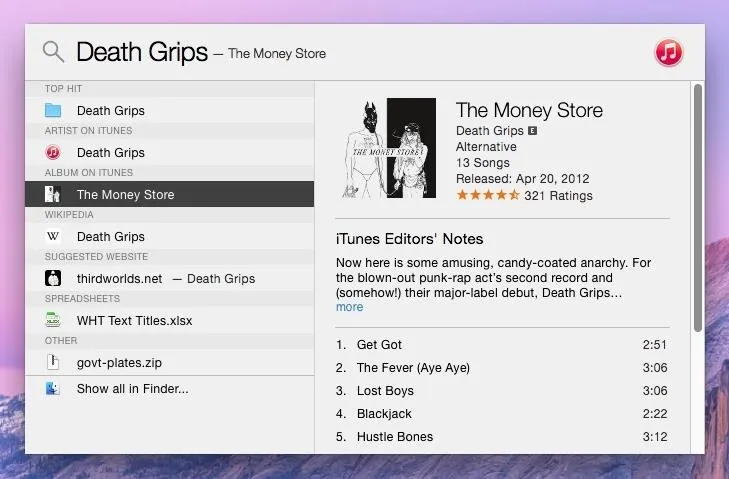Viewport: 729px width, 479px height.
Task: Click the Explicit badge next to Death Grips
Action: [533, 131]
